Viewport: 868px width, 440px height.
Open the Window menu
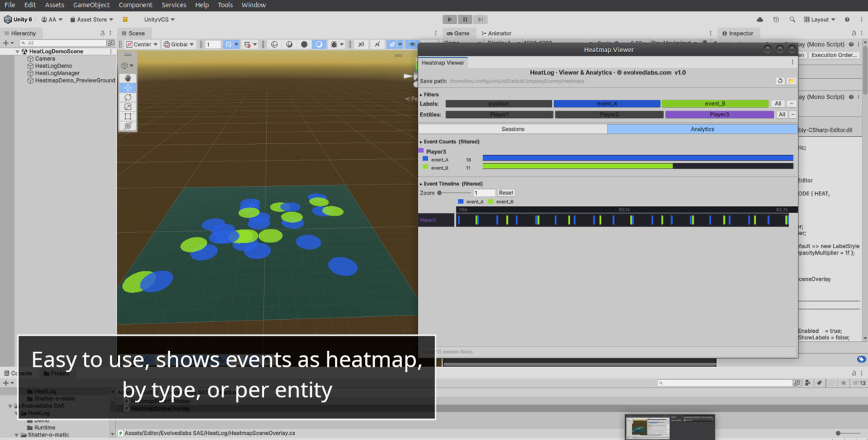[254, 5]
